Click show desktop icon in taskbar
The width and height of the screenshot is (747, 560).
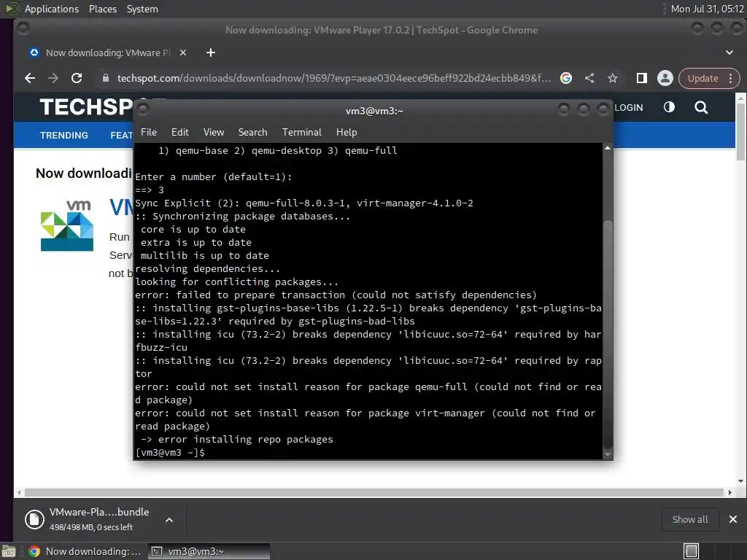coord(9,551)
